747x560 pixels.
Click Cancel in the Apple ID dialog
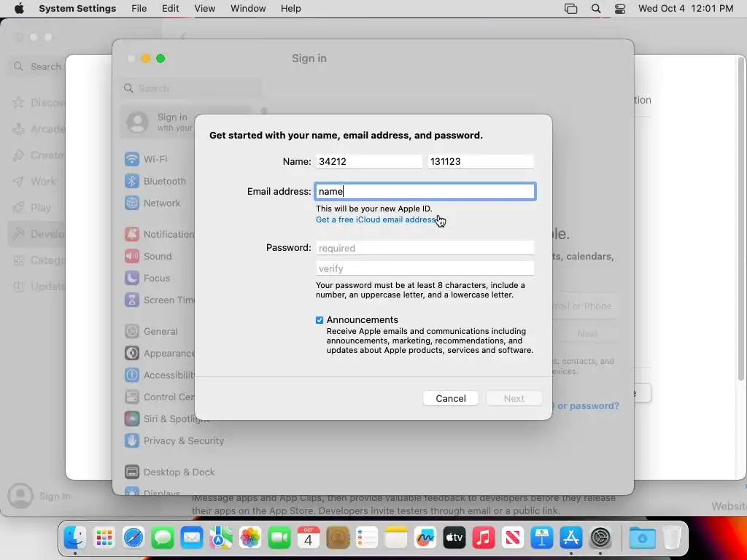click(451, 399)
